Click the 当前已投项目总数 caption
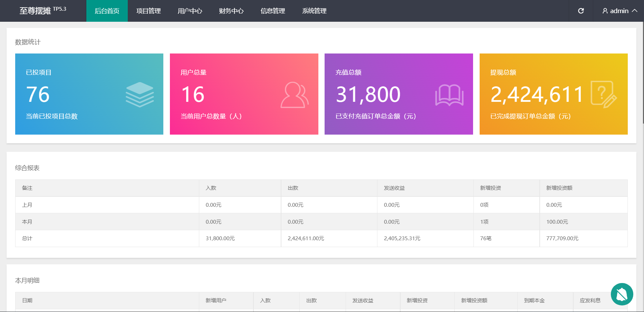644x312 pixels. point(52,116)
